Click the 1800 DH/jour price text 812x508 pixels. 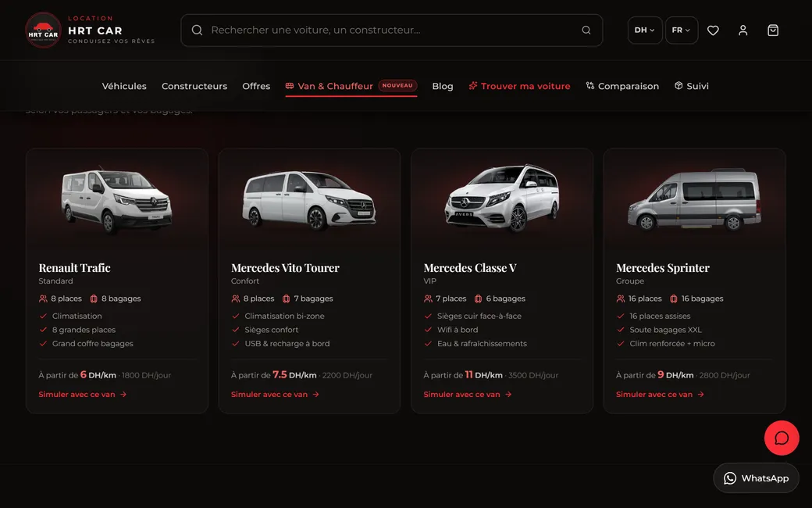(146, 375)
